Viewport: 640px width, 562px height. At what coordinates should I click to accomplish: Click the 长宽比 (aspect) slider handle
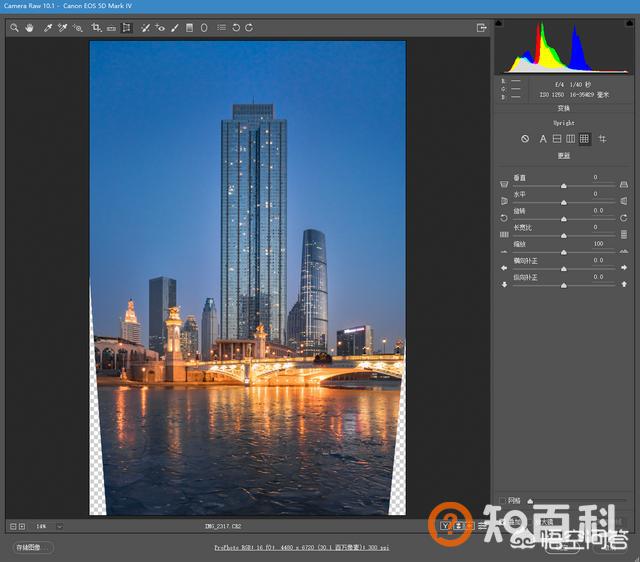(564, 236)
